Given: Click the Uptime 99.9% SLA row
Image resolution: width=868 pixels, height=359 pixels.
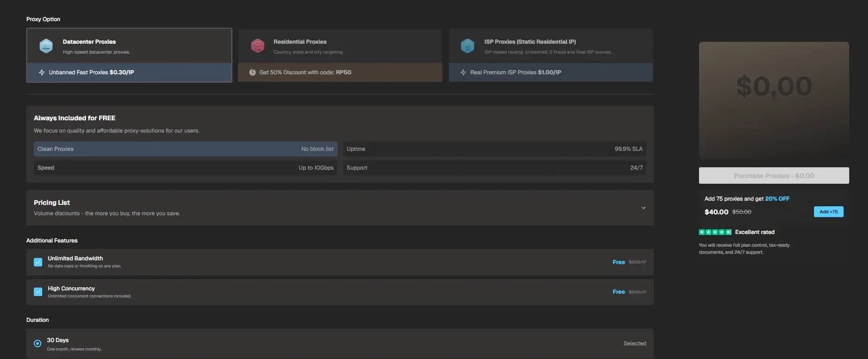Looking at the screenshot, I should coord(494,149).
